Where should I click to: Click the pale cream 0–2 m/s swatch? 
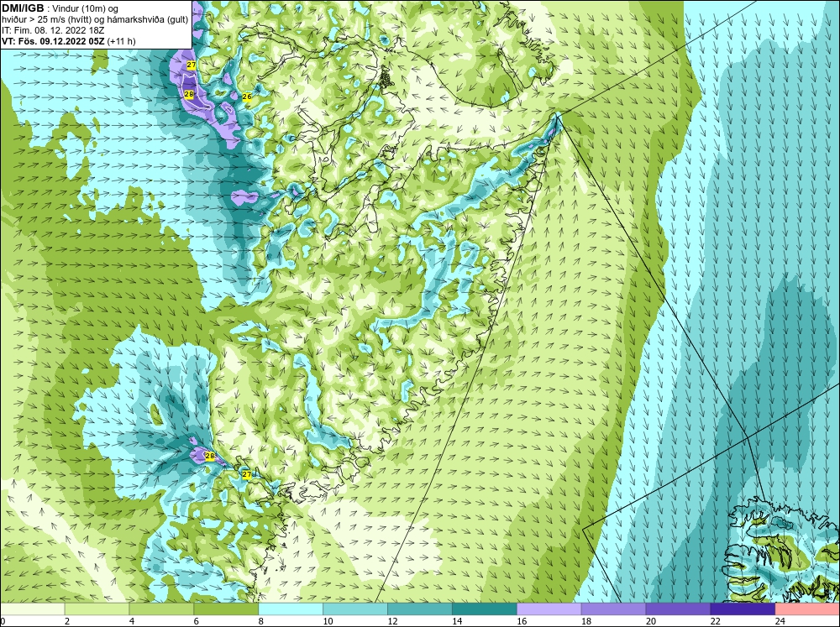pyautogui.click(x=32, y=609)
